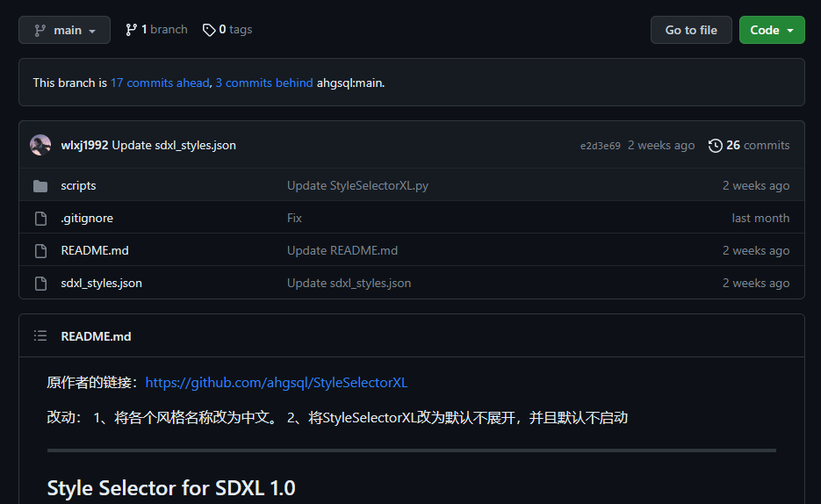Click the README.md file icon in list

(40, 251)
